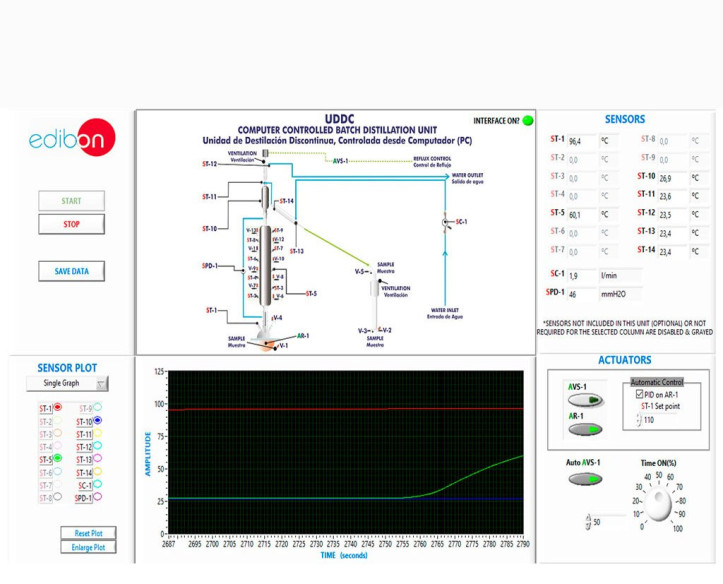Click the ST-10 sensor value 26,9
The width and height of the screenshot is (723, 584).
671,178
